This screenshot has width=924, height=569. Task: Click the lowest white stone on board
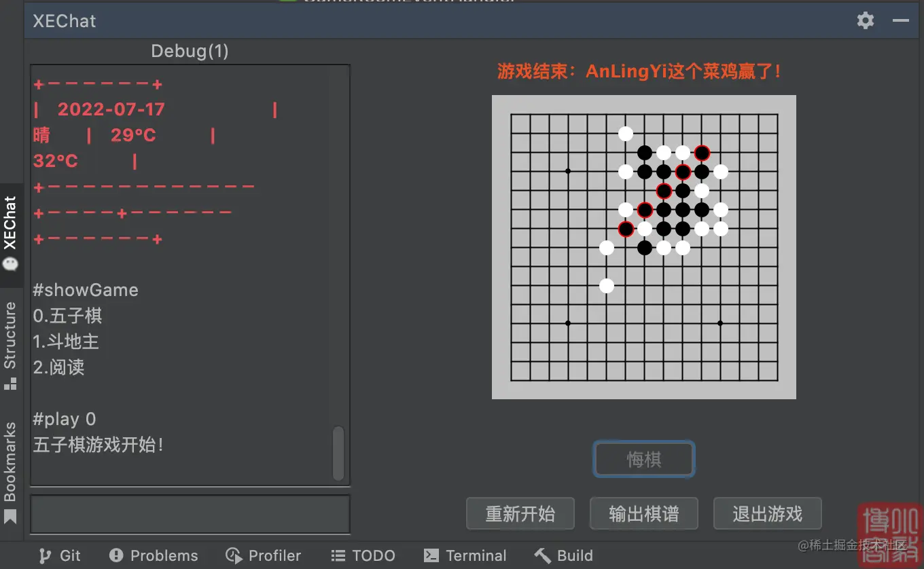click(x=607, y=286)
